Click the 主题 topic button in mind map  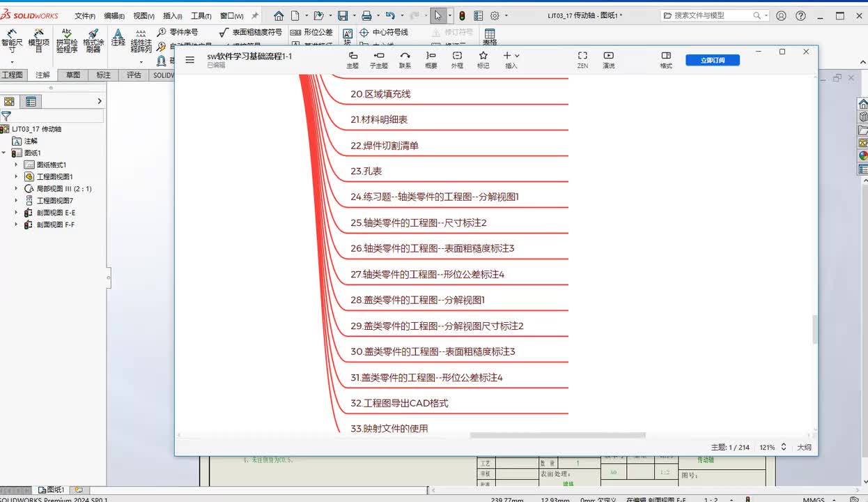[x=352, y=60]
